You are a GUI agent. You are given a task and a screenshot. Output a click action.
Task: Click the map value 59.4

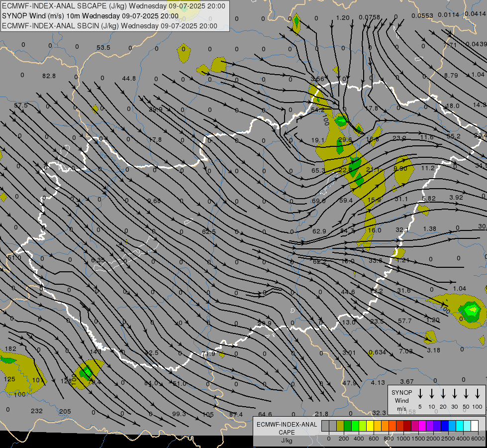346,201
